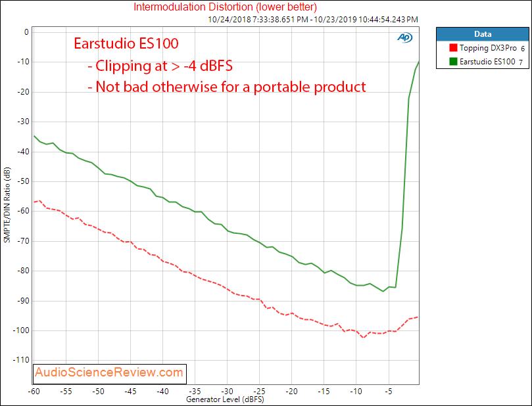Click the -40 tick on the vertical axis
Screen dimensions: 532x406
click(24, 152)
